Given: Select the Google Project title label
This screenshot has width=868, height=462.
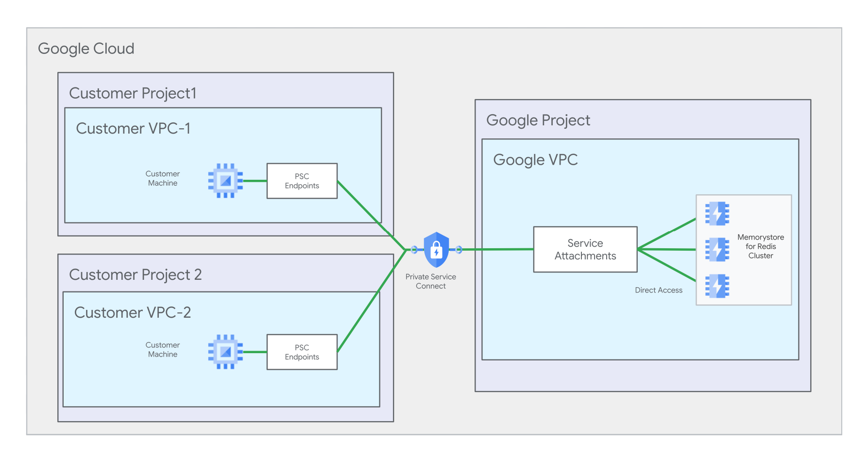Looking at the screenshot, I should click(x=538, y=120).
